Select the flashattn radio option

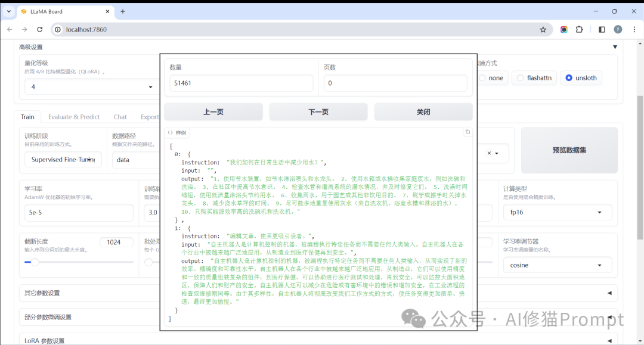coord(521,77)
